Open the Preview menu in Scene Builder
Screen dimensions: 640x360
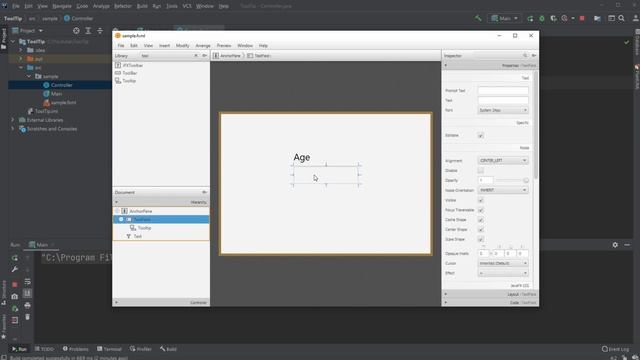224,46
